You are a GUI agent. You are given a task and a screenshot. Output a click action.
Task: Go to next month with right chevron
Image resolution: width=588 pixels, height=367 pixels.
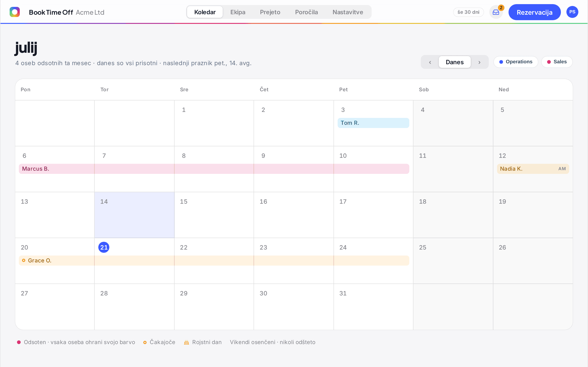(x=479, y=62)
